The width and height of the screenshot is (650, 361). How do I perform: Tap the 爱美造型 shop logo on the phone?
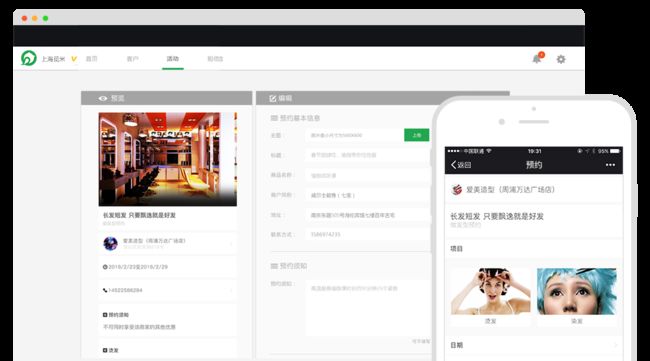[456, 189]
